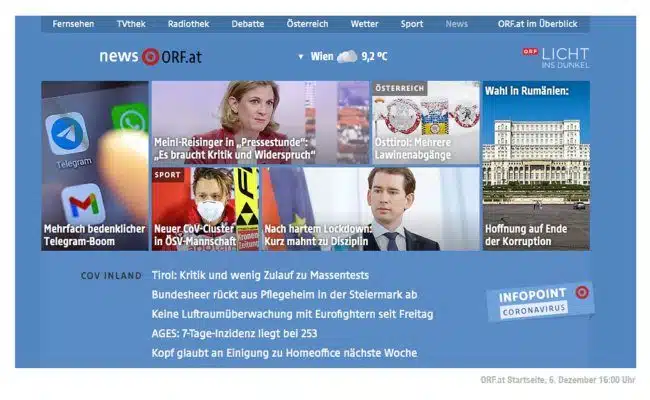The width and height of the screenshot is (650, 400).
Task: Open the ORF Licht ins Dunkel logo
Action: [555, 58]
